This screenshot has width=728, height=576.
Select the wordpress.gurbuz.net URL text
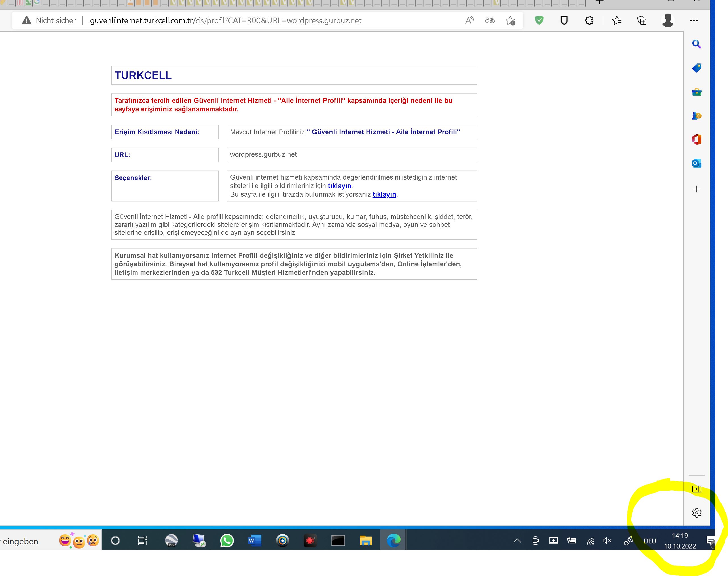coord(263,154)
